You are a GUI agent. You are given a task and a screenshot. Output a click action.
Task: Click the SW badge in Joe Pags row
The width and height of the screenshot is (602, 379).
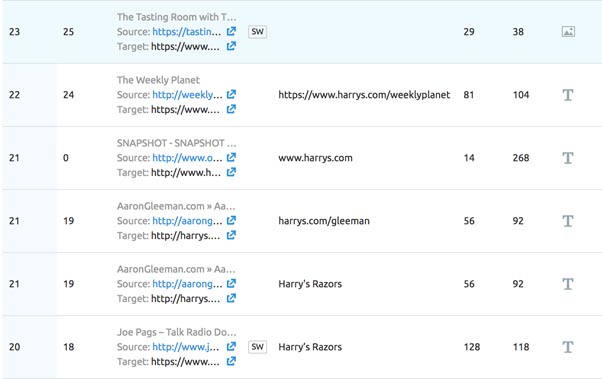pos(257,347)
